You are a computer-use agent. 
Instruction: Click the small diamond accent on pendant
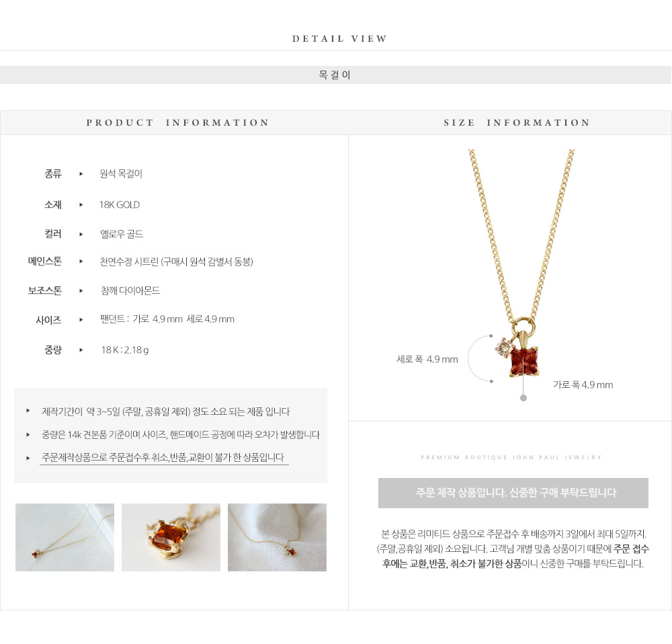pos(504,348)
